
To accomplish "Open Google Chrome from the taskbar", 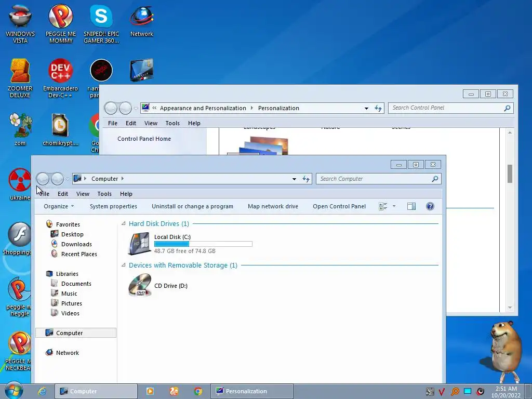I will pos(198,391).
